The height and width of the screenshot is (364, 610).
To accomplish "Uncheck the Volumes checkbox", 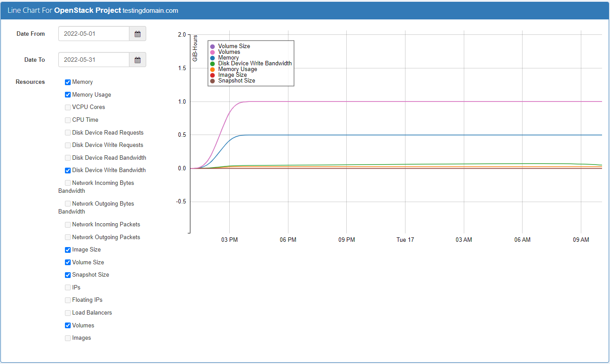I will pyautogui.click(x=68, y=326).
